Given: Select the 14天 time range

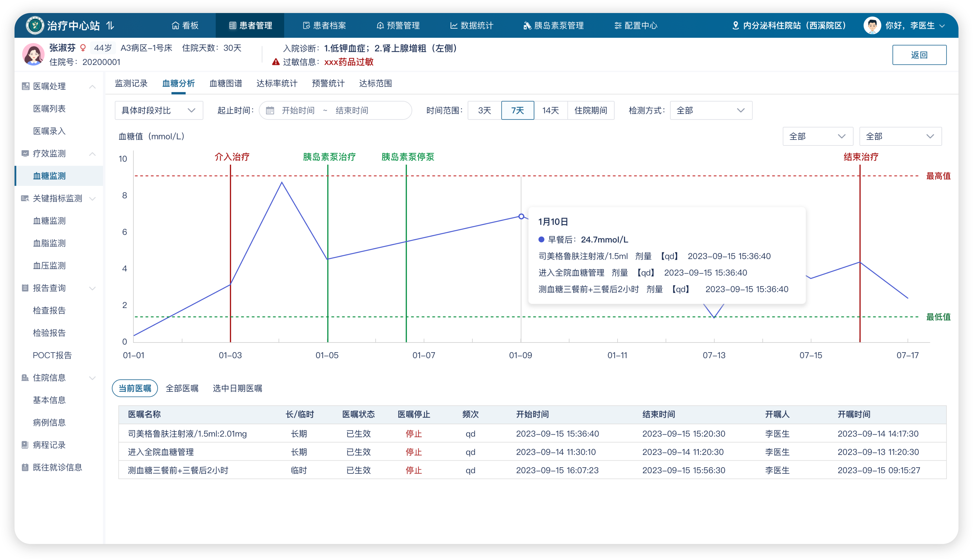Looking at the screenshot, I should 551,110.
